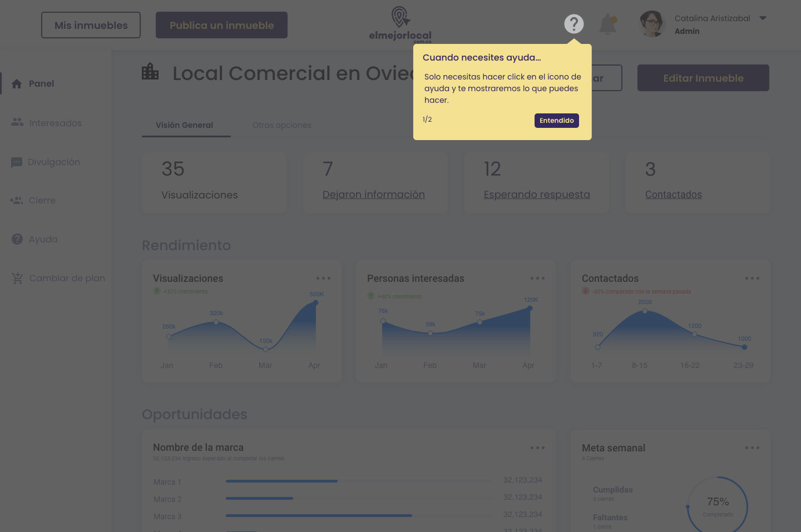Click the 75% Completado progress ring
This screenshot has width=801, height=532.
click(718, 505)
